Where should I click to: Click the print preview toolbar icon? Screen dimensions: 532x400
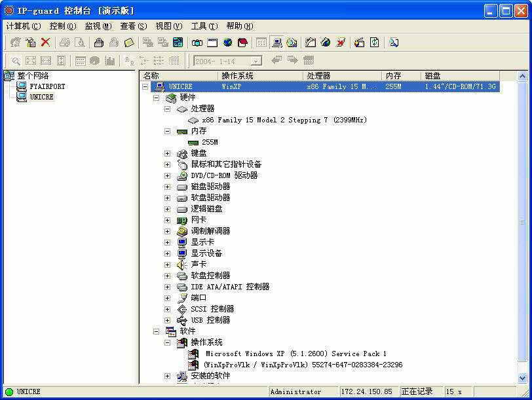pyautogui.click(x=80, y=43)
